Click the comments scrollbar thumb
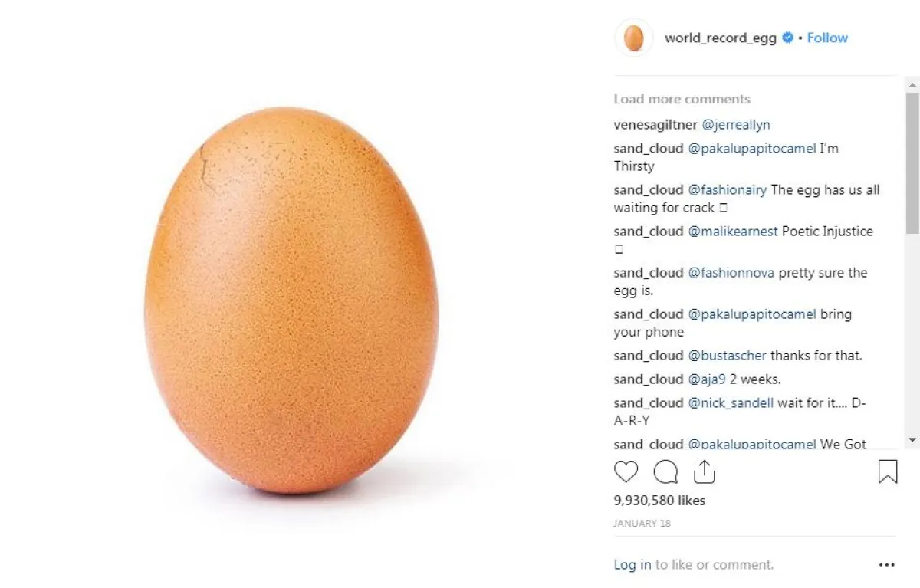 [x=912, y=161]
